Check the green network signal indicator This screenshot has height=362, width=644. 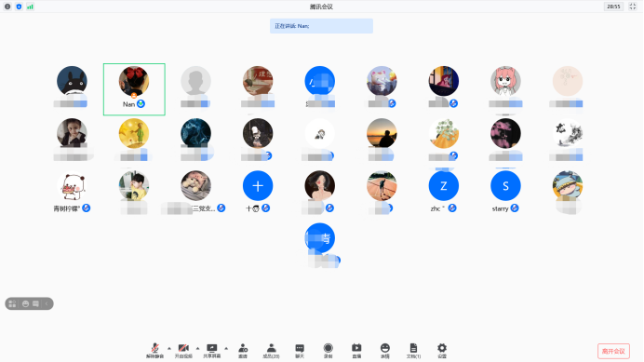coord(30,7)
